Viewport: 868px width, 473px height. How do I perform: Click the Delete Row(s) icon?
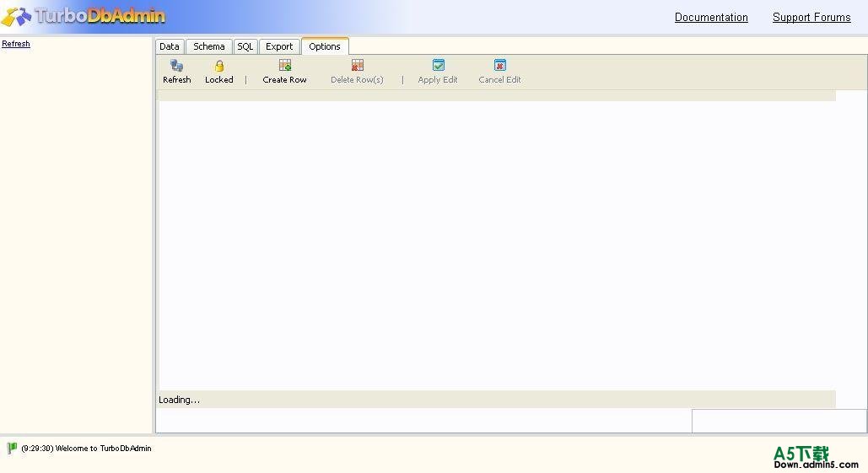[x=357, y=66]
